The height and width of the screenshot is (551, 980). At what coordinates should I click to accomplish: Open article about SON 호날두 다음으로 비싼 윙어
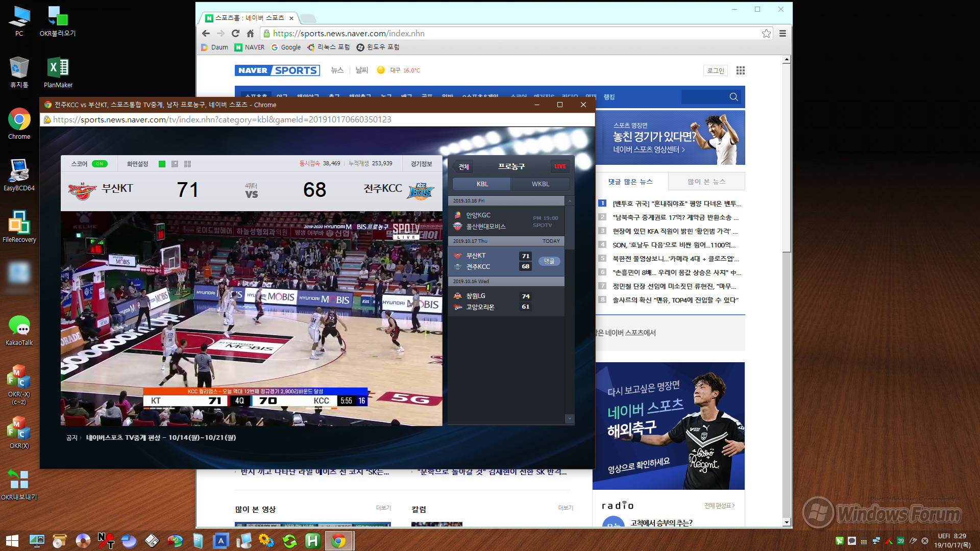(x=674, y=245)
